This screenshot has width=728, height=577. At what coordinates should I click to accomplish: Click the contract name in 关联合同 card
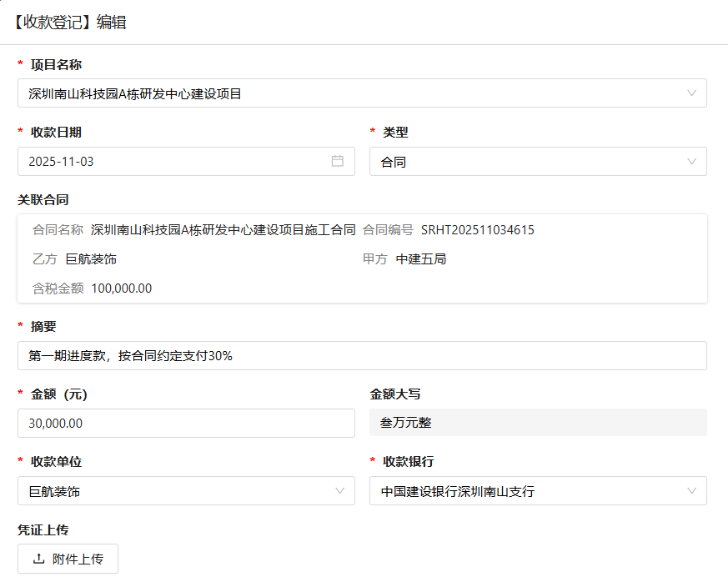[x=223, y=230]
